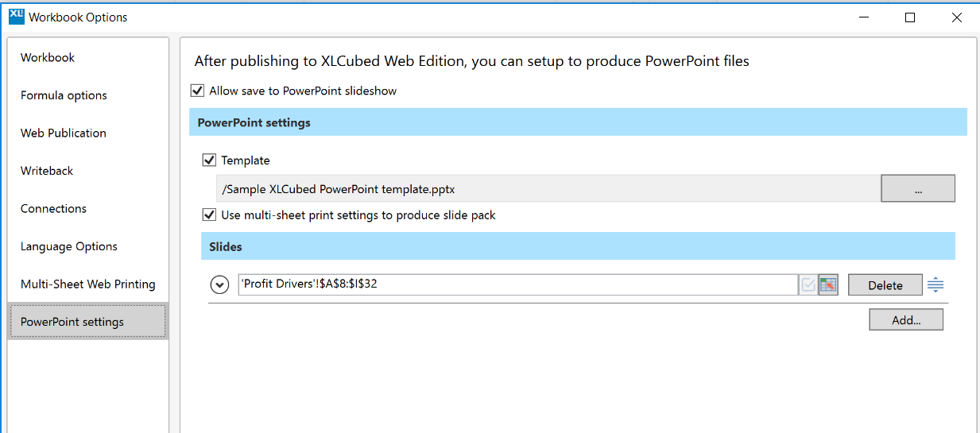Click the template file path field

pos(547,189)
